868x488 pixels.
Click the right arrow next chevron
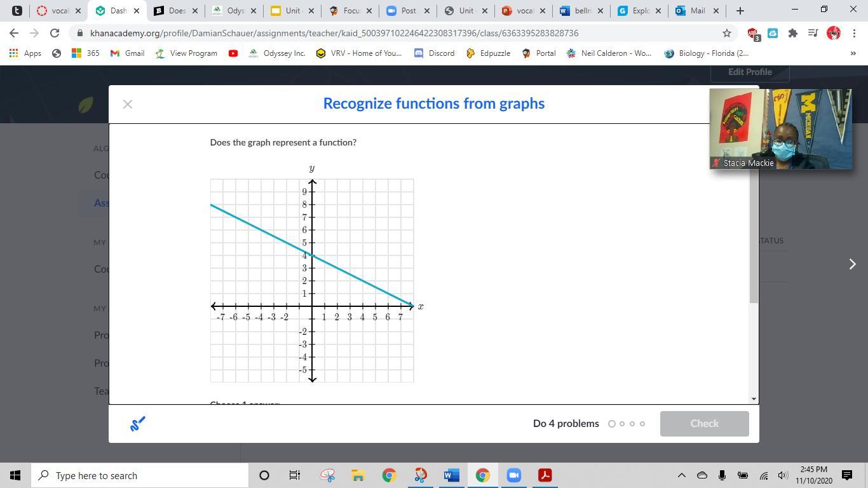coord(852,264)
